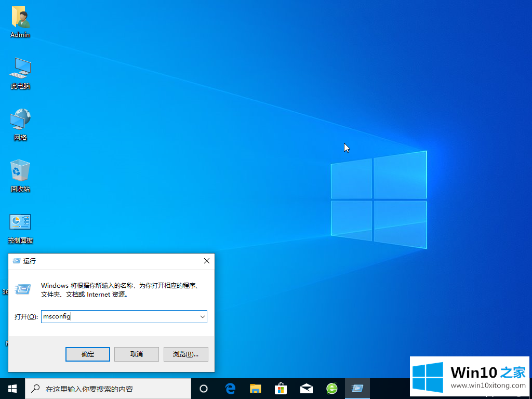Image resolution: width=532 pixels, height=399 pixels.
Task: Click the taskbar search box
Action: point(108,389)
